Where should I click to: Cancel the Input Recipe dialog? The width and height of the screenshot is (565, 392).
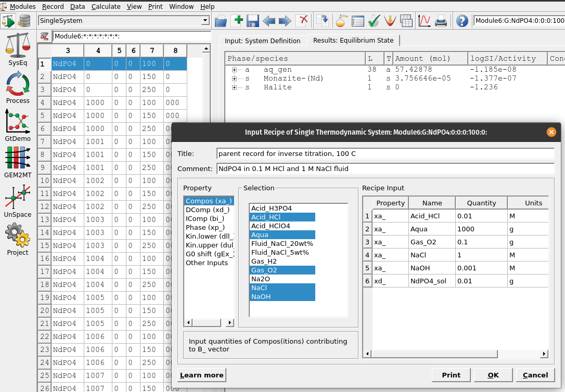pyautogui.click(x=535, y=375)
